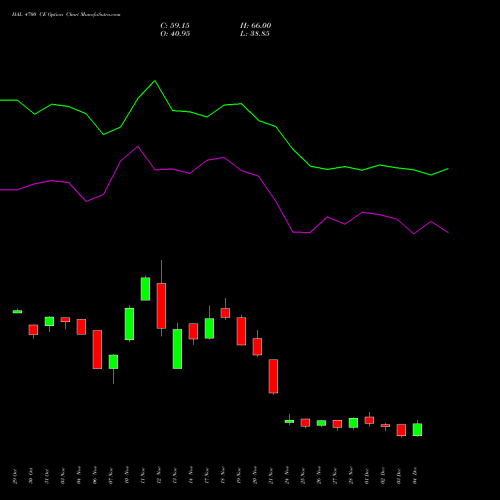Click the low value "L: 38.85"
Viewport: 500px width, 500px height.
click(255, 34)
